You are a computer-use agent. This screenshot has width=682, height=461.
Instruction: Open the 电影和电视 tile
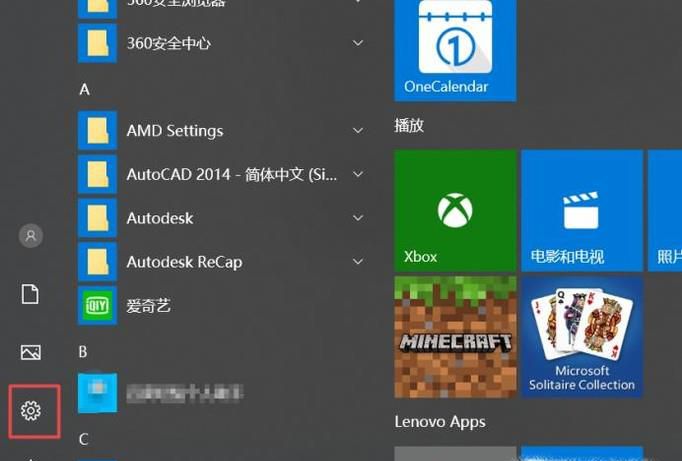click(x=582, y=211)
